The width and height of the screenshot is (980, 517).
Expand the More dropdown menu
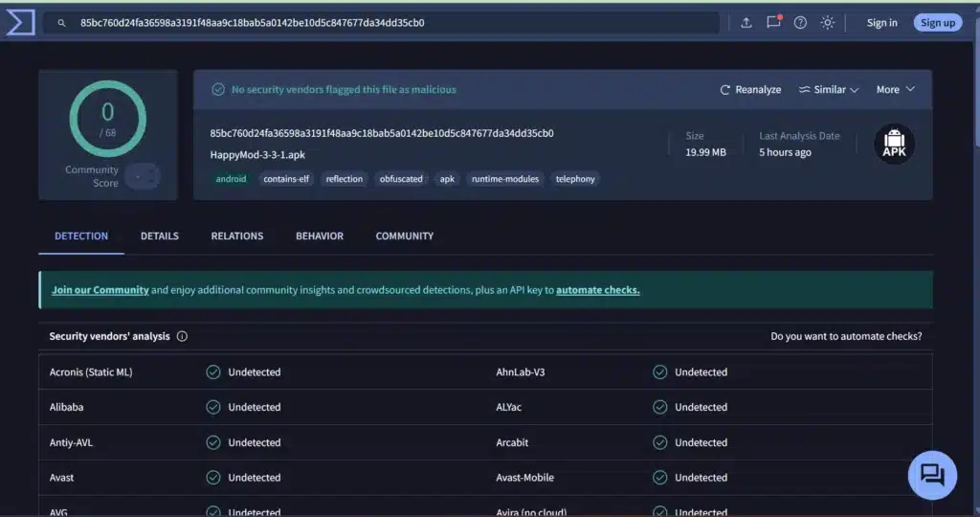[x=895, y=89]
